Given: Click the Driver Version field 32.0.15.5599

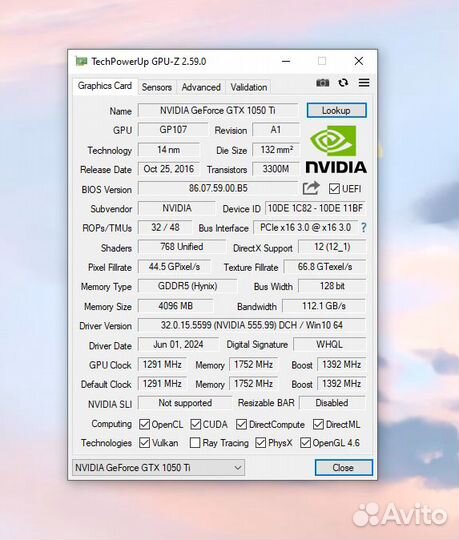Looking at the screenshot, I should (x=252, y=325).
